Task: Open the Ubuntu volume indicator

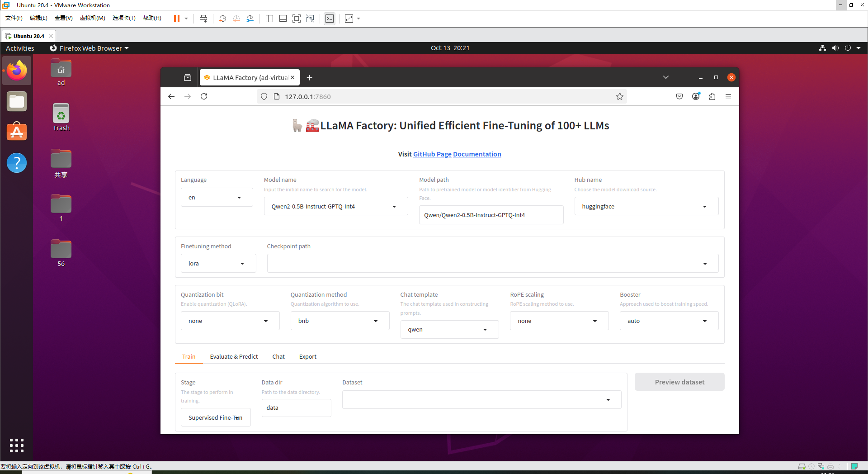Action: pos(835,48)
